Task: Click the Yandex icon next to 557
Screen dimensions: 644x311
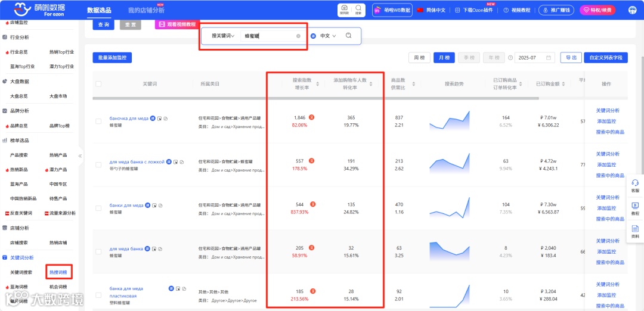Action: click(312, 161)
